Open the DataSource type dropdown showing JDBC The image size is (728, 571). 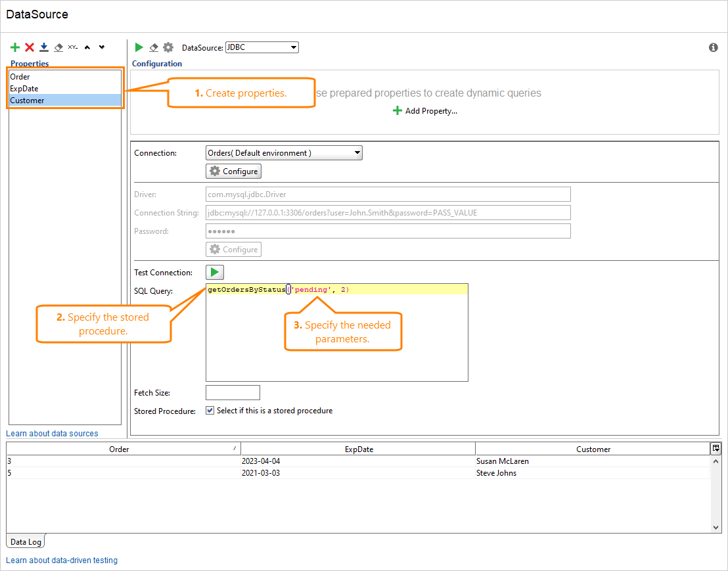click(262, 47)
